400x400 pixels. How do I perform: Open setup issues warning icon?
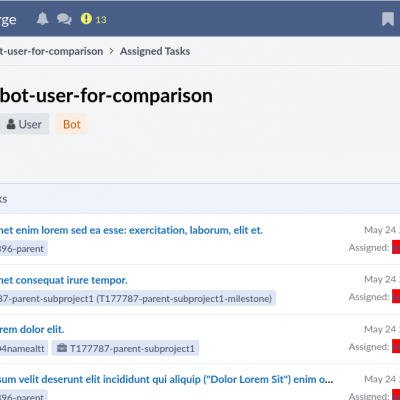coord(86,19)
